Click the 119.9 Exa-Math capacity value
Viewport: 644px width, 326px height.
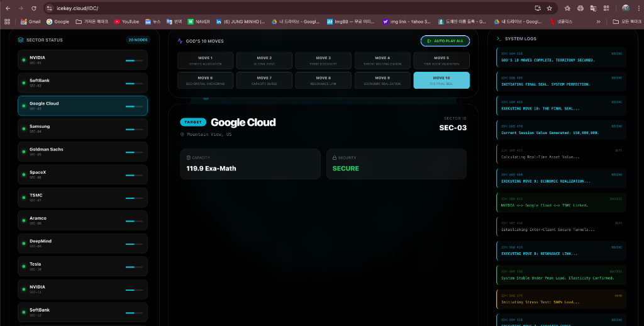[211, 168]
